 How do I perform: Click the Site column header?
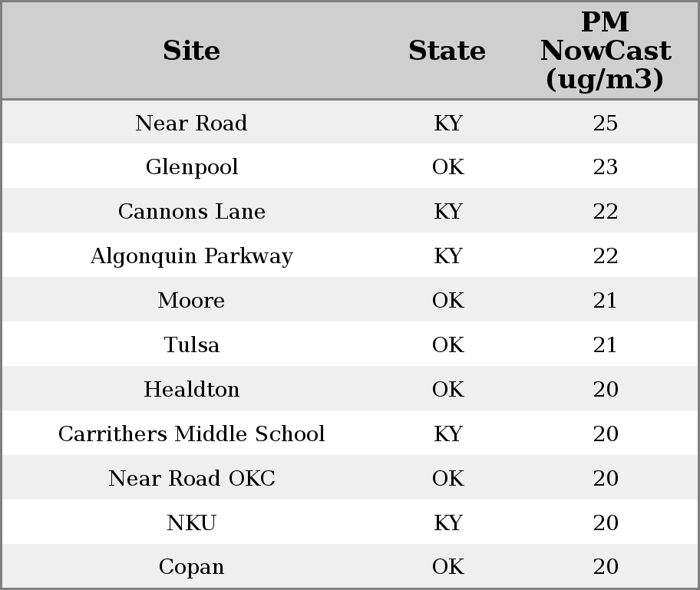point(191,51)
